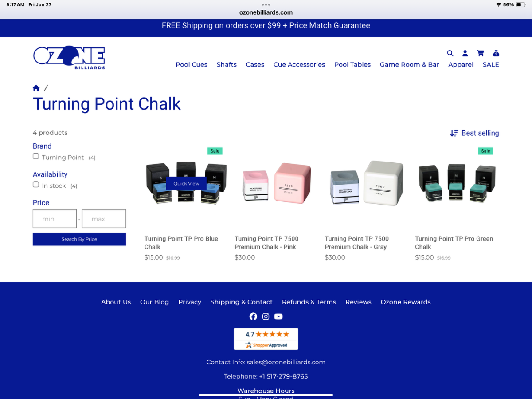Image resolution: width=532 pixels, height=399 pixels.
Task: Open the shopping cart icon
Action: coord(480,53)
